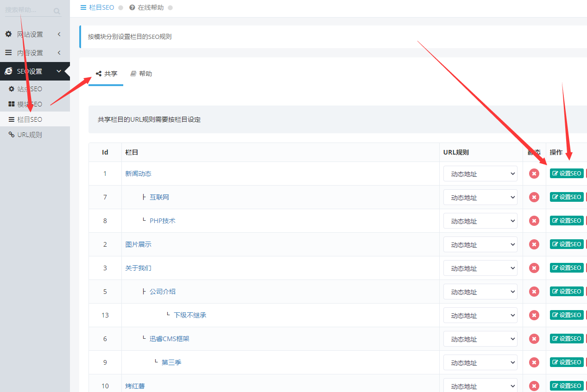Open the 第三季 category link
Screen dimensions: 587x392
pyautogui.click(x=171, y=362)
